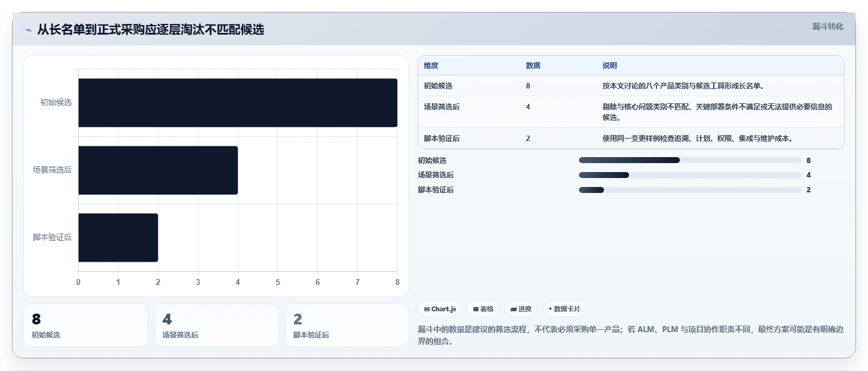Select the 进度 chip
The height and width of the screenshot is (371, 868).
(x=521, y=309)
